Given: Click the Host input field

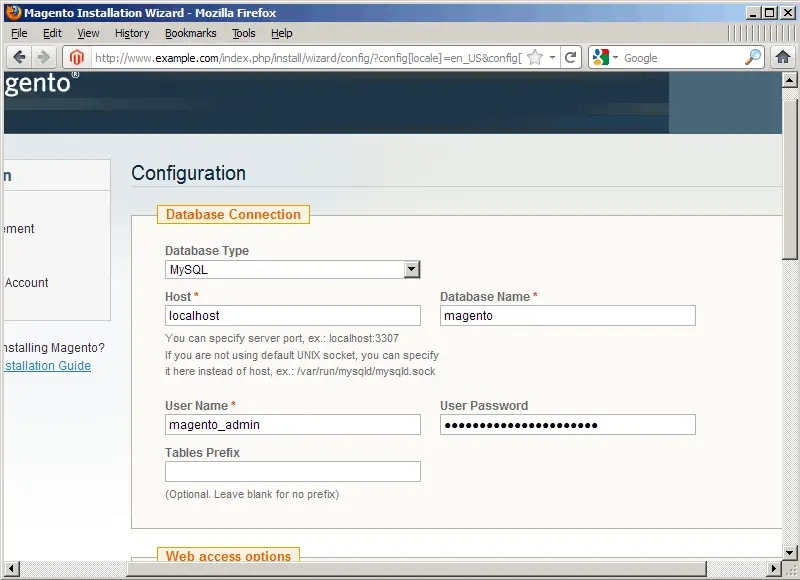Looking at the screenshot, I should pyautogui.click(x=293, y=316).
